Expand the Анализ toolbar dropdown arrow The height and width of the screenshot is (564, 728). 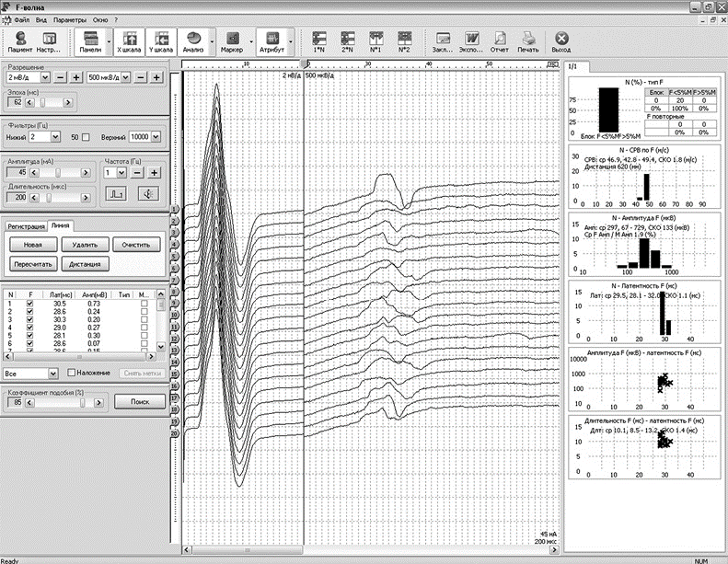213,41
